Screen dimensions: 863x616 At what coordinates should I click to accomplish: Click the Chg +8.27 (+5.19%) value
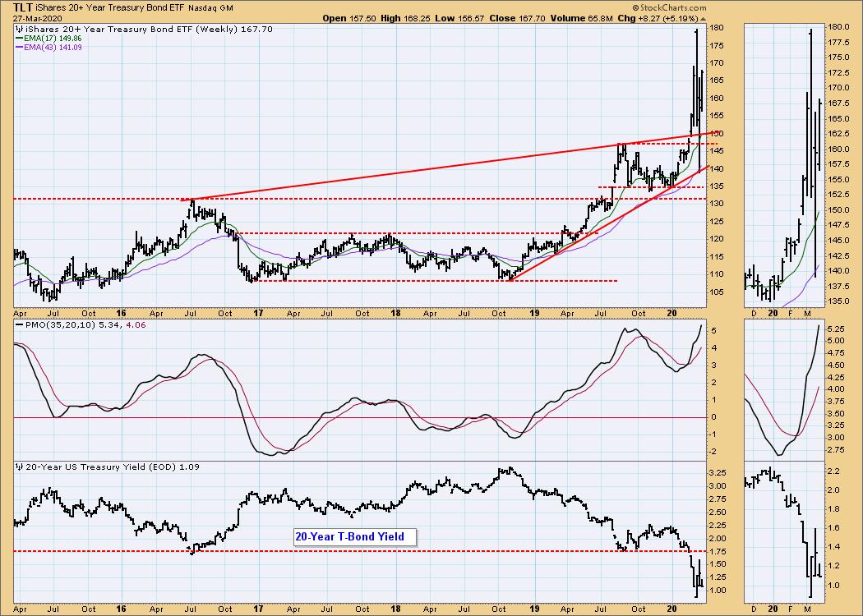pyautogui.click(x=658, y=18)
